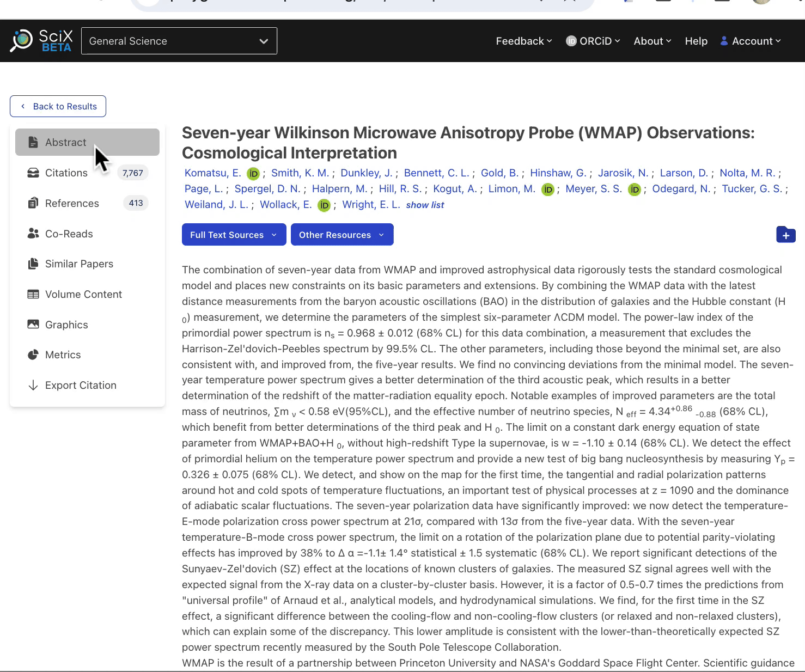
Task: Click the Back to Results button
Action: pos(58,106)
